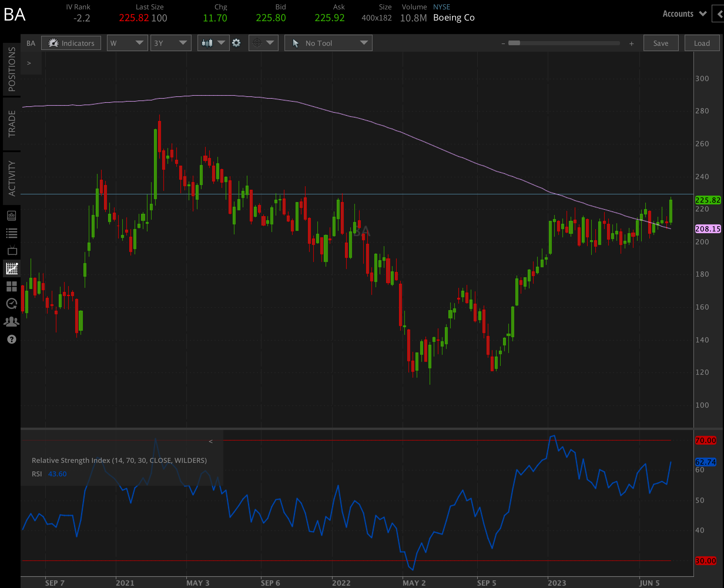Open the Indicators panel
724x588 pixels.
[x=71, y=43]
